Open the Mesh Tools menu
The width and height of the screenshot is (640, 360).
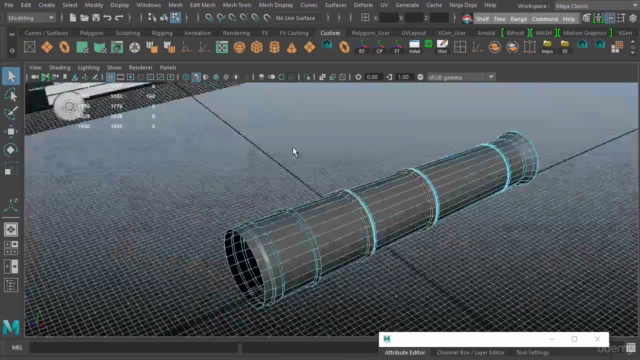click(237, 5)
